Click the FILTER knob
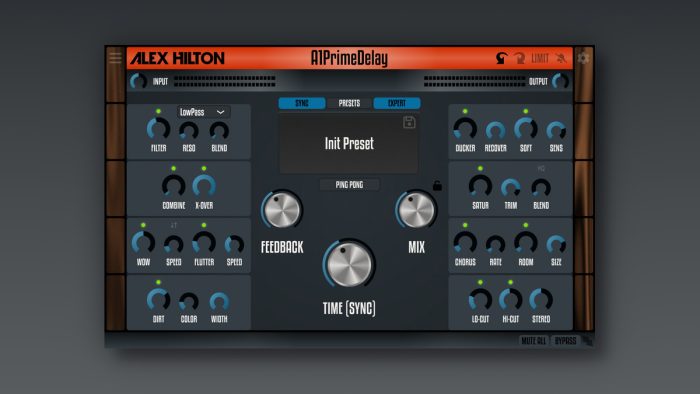This screenshot has height=394, width=700. (158, 129)
